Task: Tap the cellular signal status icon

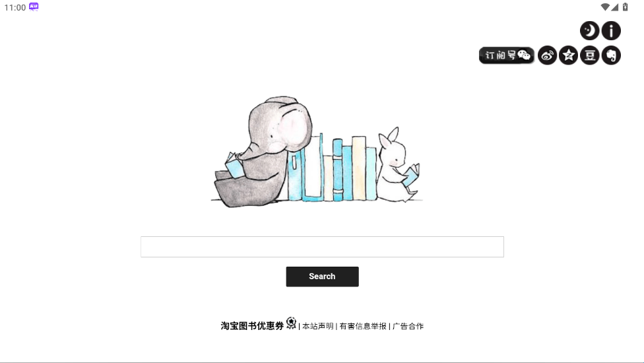Action: click(x=615, y=7)
